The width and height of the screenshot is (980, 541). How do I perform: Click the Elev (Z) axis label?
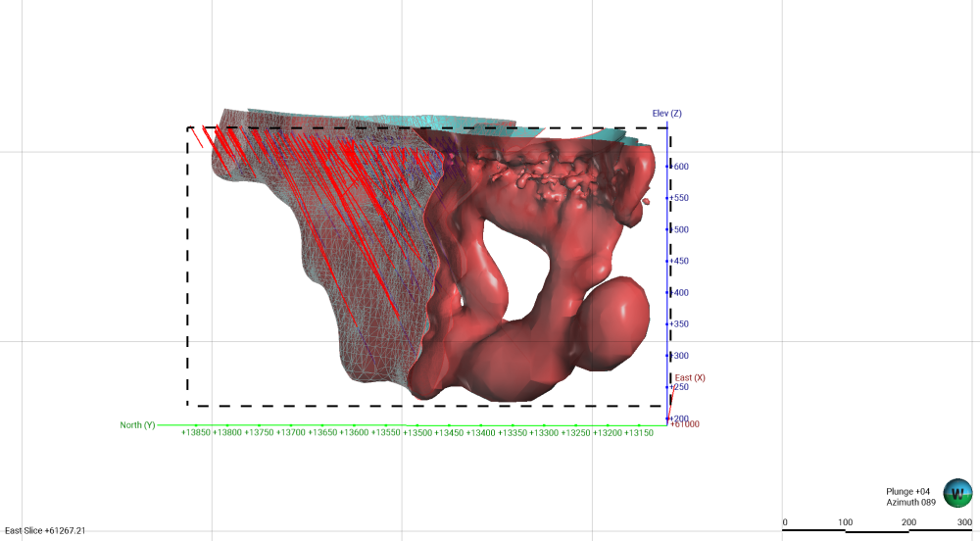coord(666,113)
